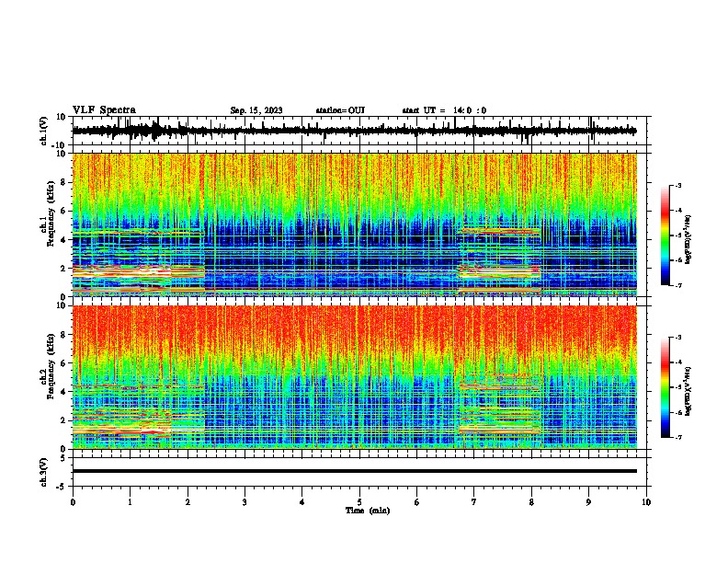Click time axis tick label "6"
This screenshot has width=728, height=563.
coord(417,502)
